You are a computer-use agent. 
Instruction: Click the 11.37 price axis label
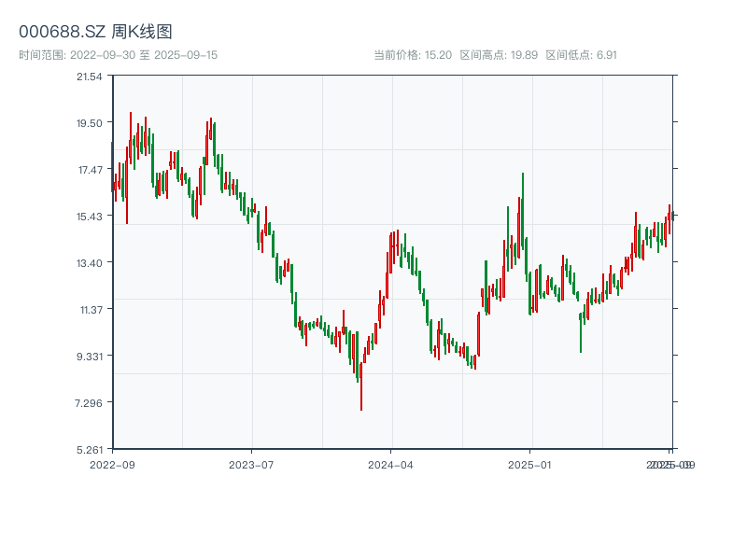point(90,309)
